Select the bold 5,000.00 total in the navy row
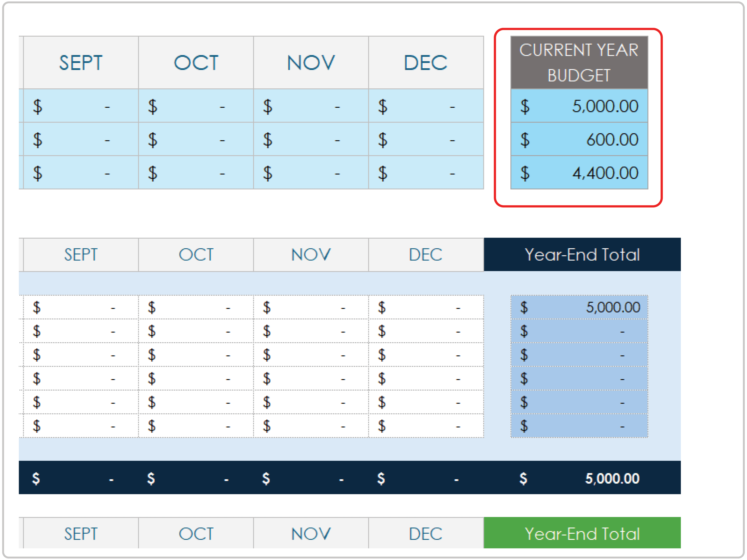747x560 pixels. pos(612,478)
